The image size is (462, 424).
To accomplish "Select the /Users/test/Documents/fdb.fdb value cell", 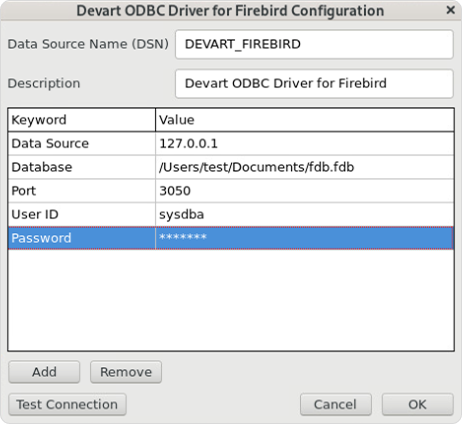I will [x=305, y=167].
